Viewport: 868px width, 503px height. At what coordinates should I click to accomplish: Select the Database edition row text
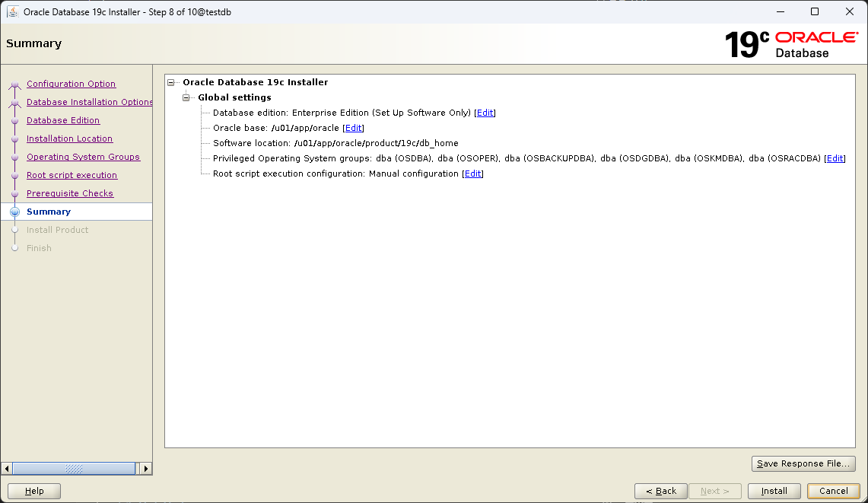pyautogui.click(x=342, y=113)
